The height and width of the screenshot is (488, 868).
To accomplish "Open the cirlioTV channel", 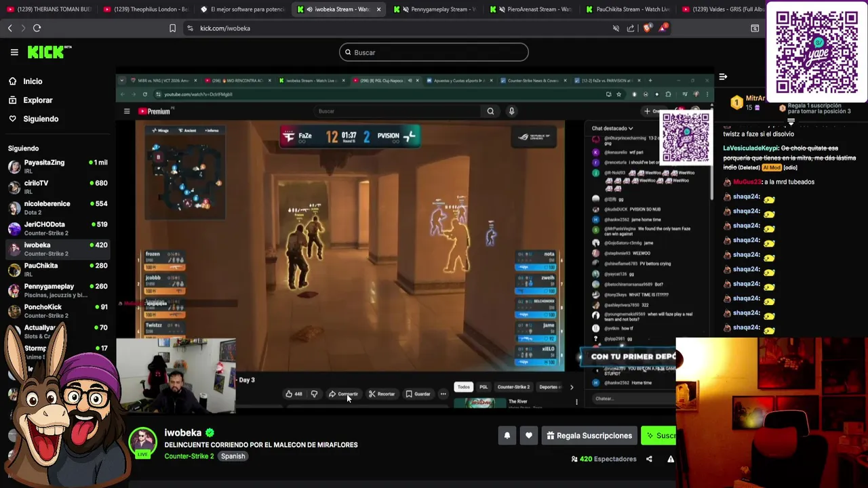I will 58,186.
